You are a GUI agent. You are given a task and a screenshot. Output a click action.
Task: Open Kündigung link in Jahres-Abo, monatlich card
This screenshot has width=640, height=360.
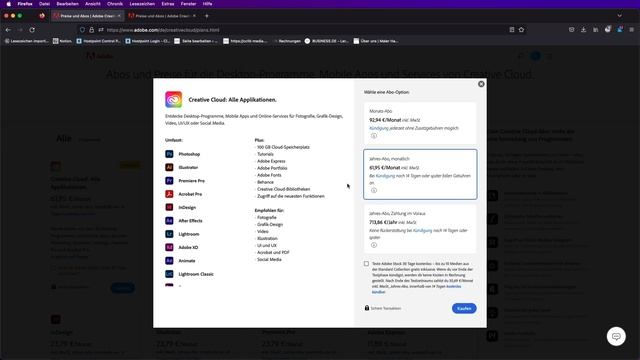(x=385, y=176)
